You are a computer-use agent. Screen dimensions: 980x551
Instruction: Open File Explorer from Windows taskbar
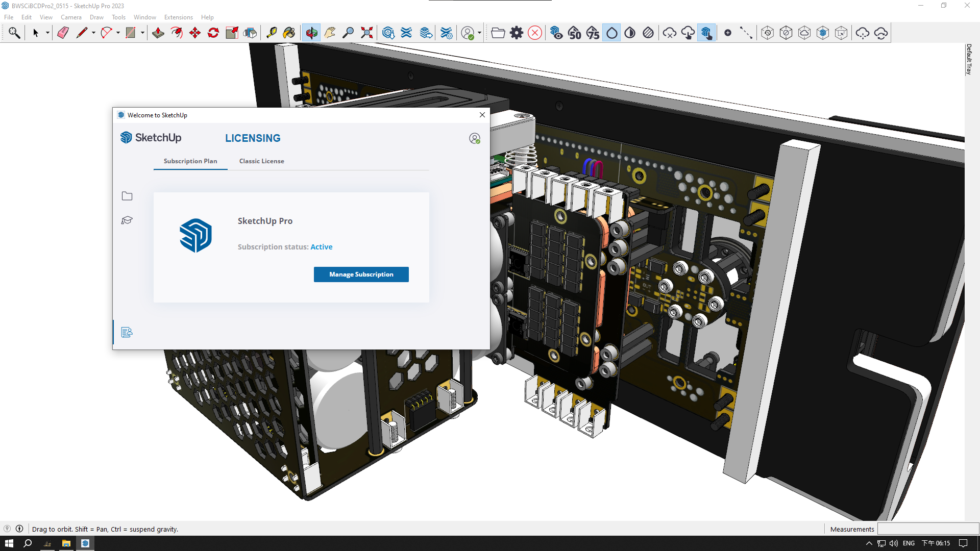point(66,543)
